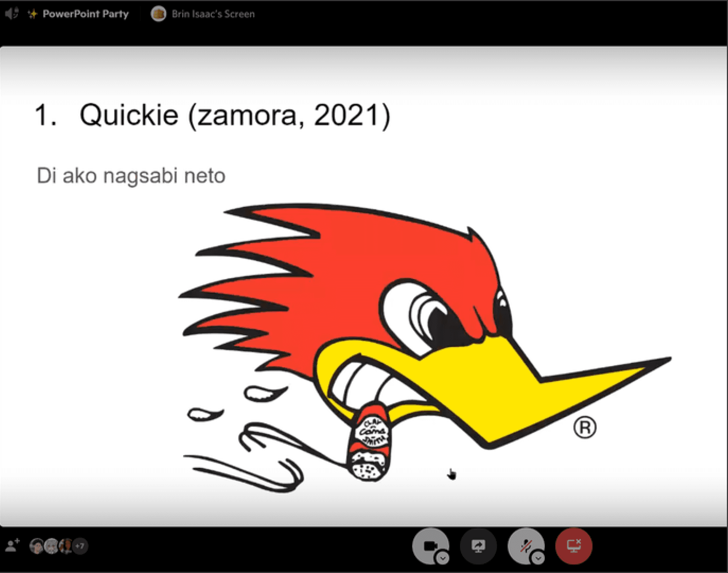Toggle the muted microphone button
Screen dimensions: 728x573
(x=526, y=546)
